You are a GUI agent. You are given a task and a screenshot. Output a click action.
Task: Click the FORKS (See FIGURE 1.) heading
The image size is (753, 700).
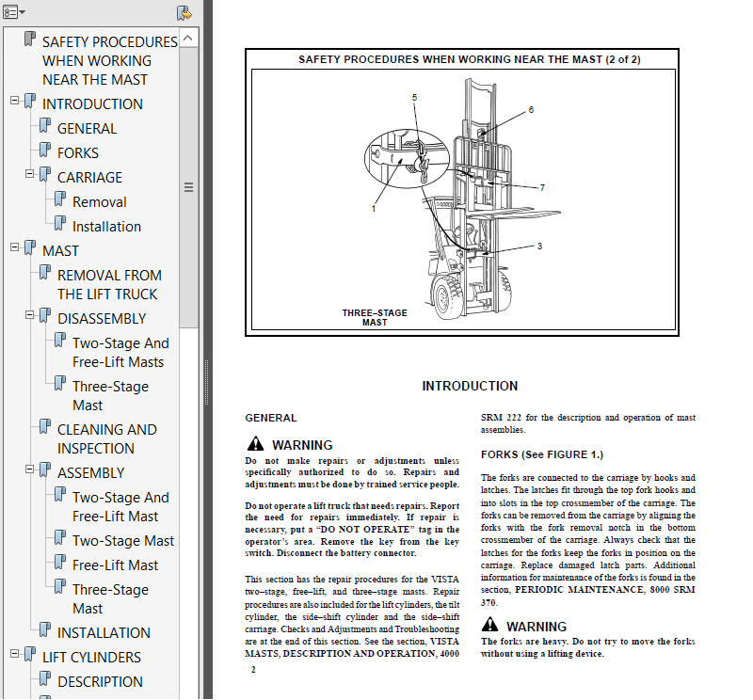click(542, 454)
